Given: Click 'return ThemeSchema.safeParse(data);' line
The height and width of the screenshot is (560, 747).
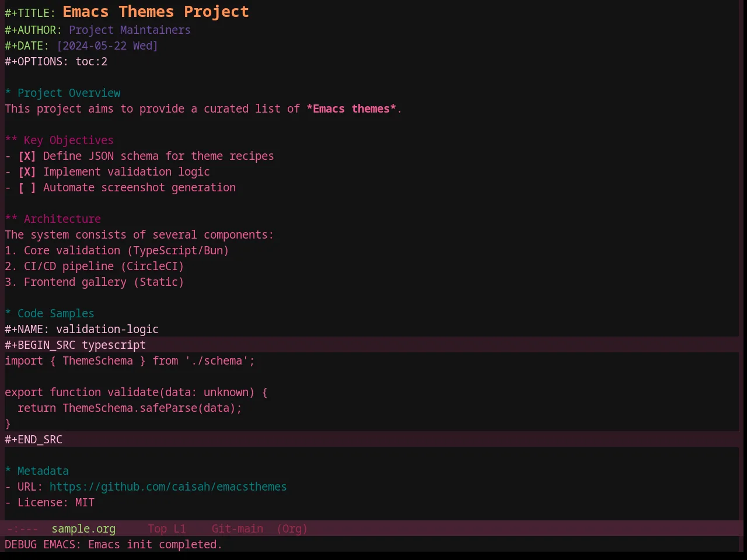Looking at the screenshot, I should coord(130,408).
